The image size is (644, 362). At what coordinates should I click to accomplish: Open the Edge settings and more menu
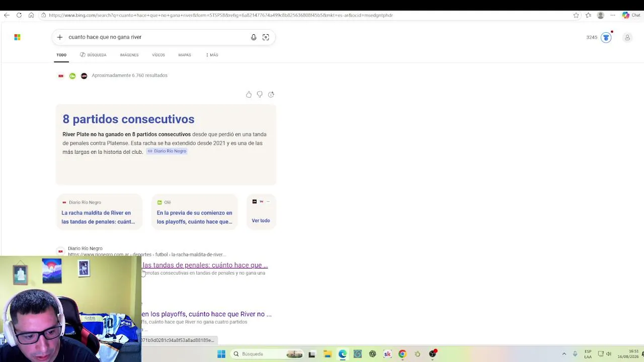[x=612, y=15]
